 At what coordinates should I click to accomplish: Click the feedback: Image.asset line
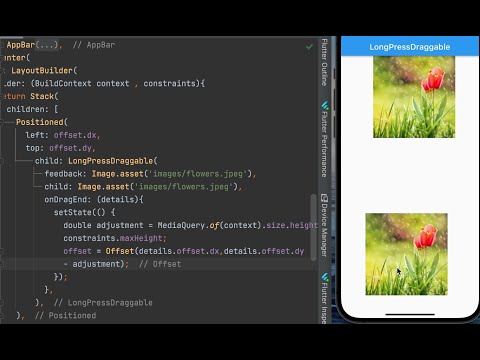150,174
